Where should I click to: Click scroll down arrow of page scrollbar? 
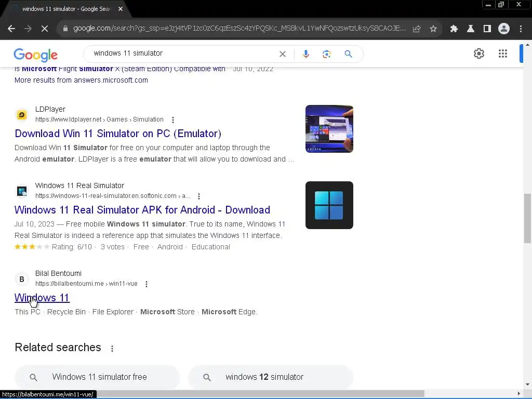click(527, 384)
